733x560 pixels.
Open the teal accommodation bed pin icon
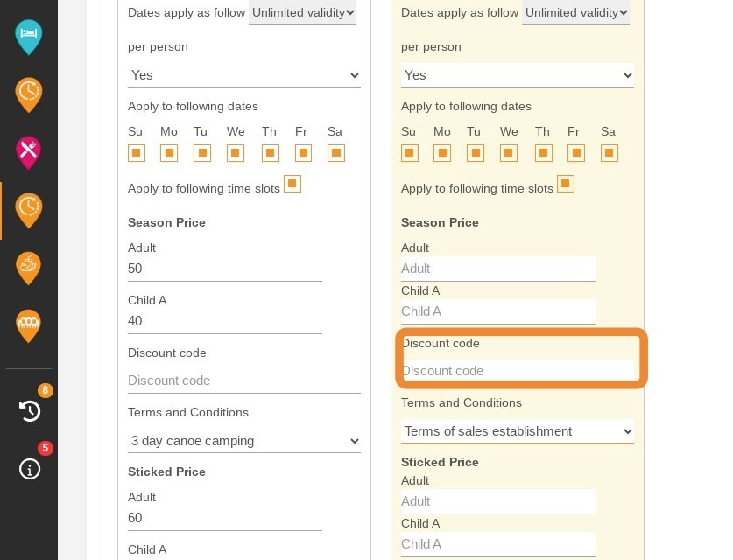[x=29, y=37]
